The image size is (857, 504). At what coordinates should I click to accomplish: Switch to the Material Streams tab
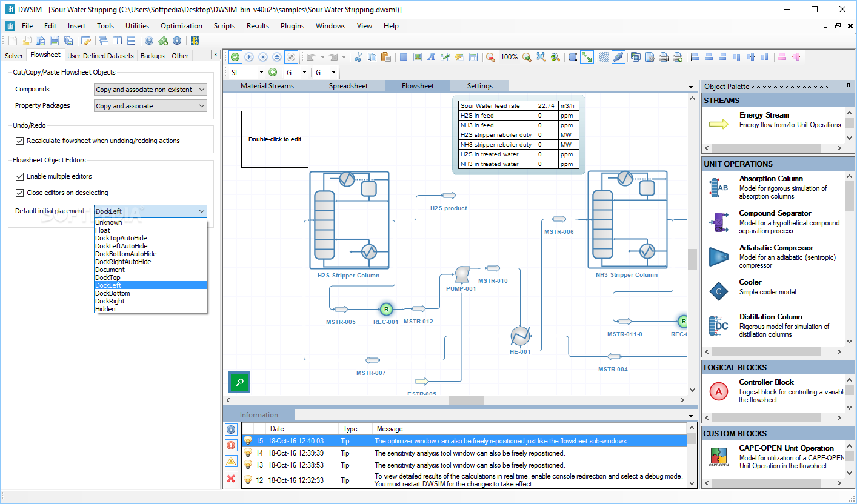pyautogui.click(x=267, y=86)
